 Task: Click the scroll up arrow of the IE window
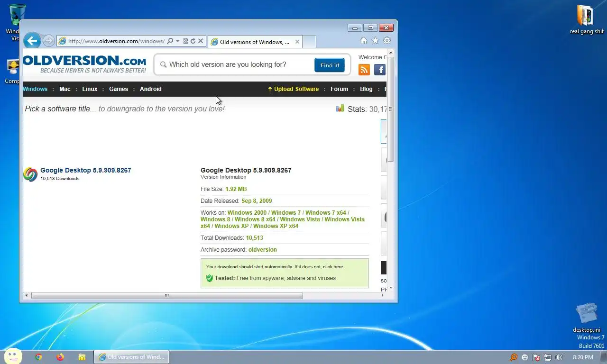(390, 53)
